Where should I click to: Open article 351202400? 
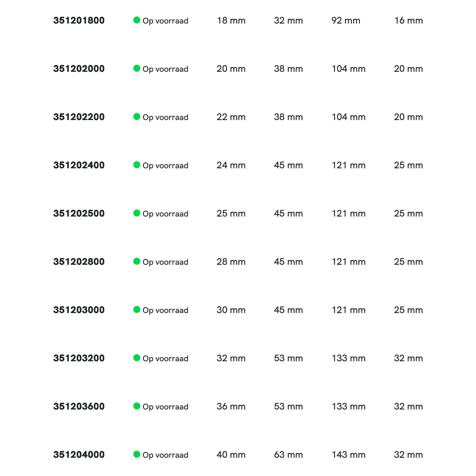[x=79, y=165]
